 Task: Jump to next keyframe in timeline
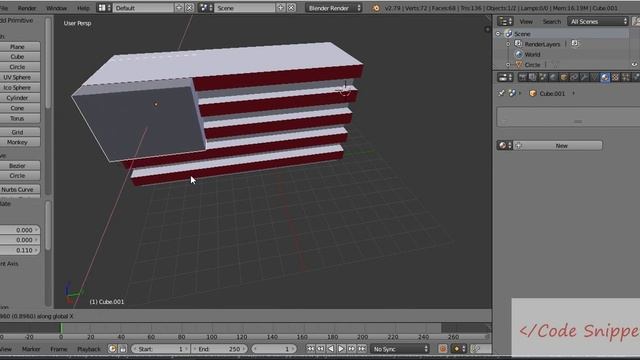coord(351,349)
